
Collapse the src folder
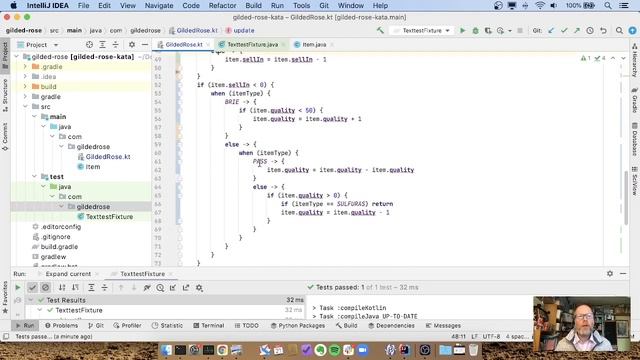click(25, 107)
